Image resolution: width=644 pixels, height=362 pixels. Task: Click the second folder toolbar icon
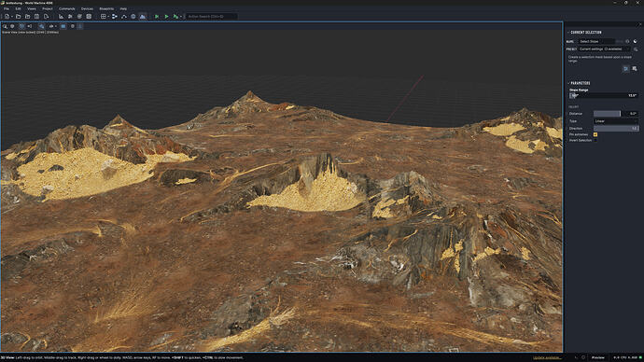point(27,17)
